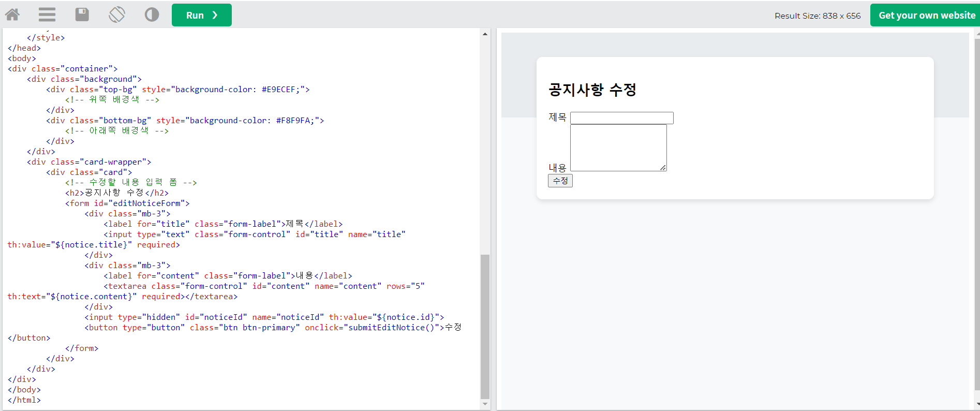Place cursor on the th:text="${notice.content}" line
The width and height of the screenshot is (980, 411).
(123, 297)
